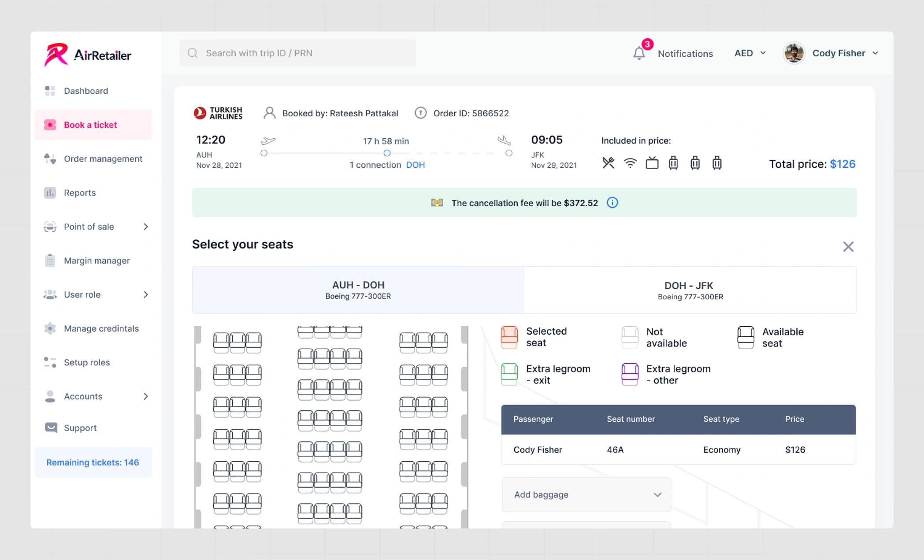Open the Dashboard sidebar item
The image size is (924, 560).
point(93,91)
